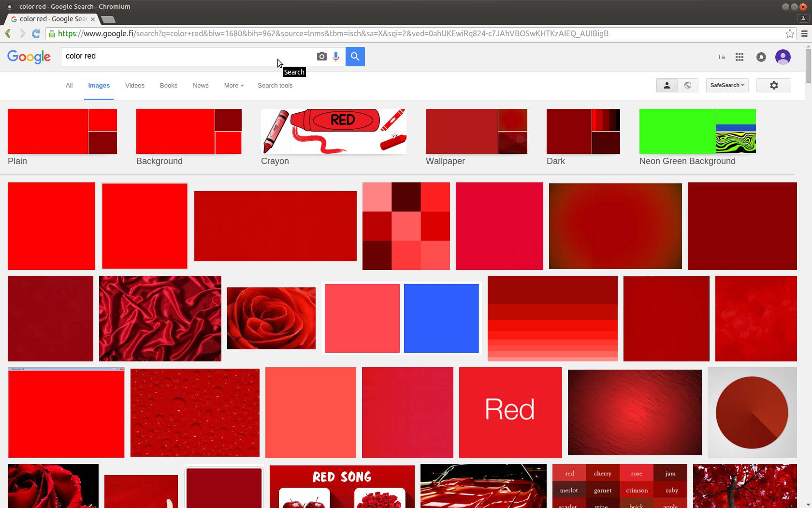Image resolution: width=812 pixels, height=508 pixels.
Task: Open the Chromium hamburger menu
Action: (804, 33)
